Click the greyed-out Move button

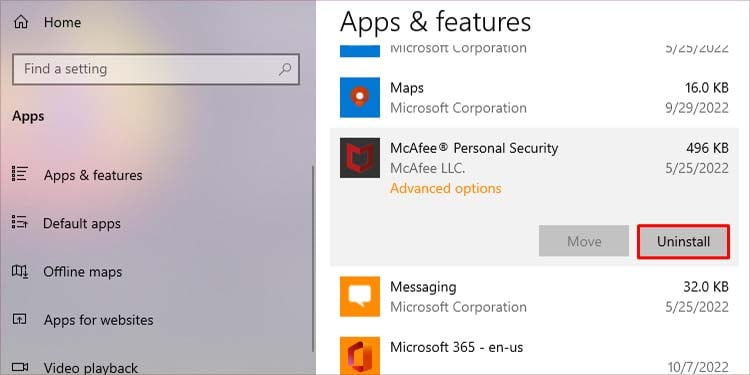pyautogui.click(x=584, y=241)
